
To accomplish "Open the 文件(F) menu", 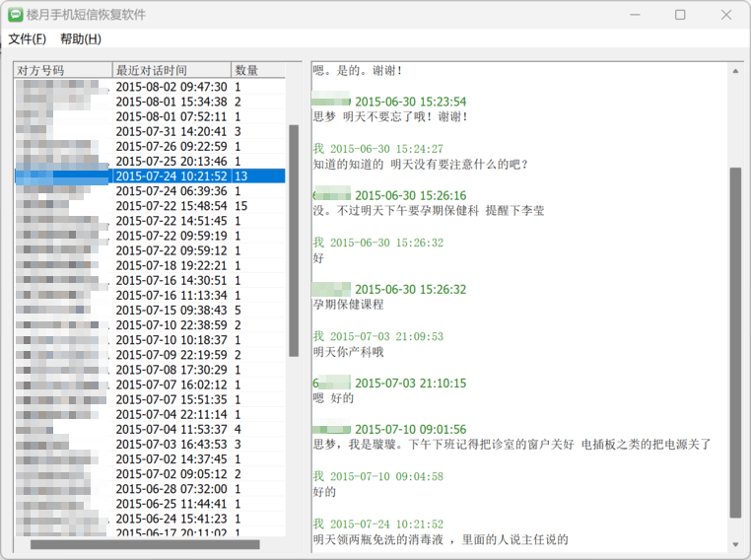I will (28, 39).
